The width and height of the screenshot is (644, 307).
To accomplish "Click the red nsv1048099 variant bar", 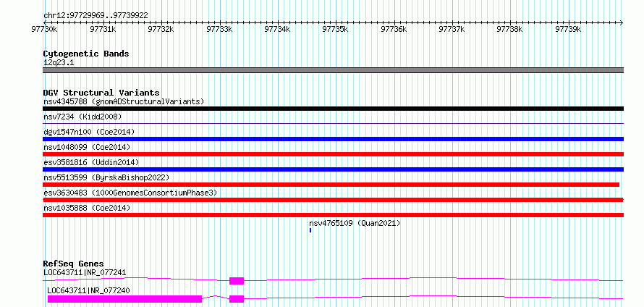I will tap(333, 154).
